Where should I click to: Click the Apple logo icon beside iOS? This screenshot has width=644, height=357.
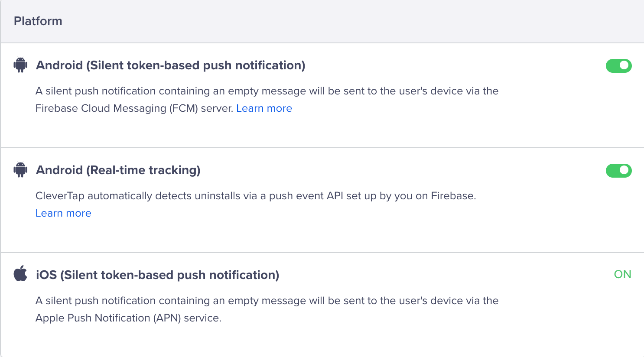coord(20,274)
